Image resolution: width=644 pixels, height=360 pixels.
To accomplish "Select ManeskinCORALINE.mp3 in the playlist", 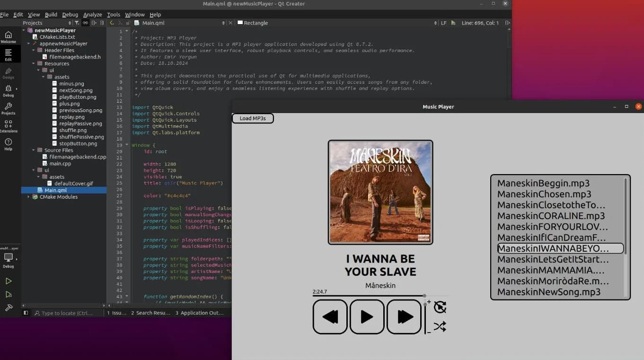I will pyautogui.click(x=560, y=216).
